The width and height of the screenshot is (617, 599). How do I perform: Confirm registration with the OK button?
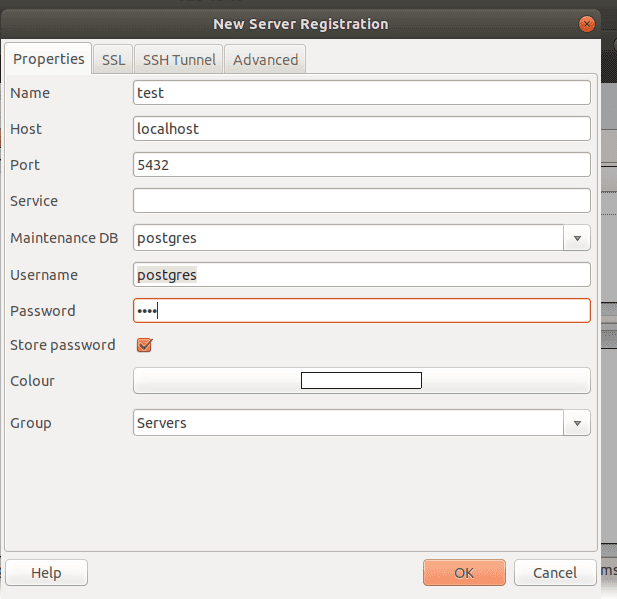[464, 573]
